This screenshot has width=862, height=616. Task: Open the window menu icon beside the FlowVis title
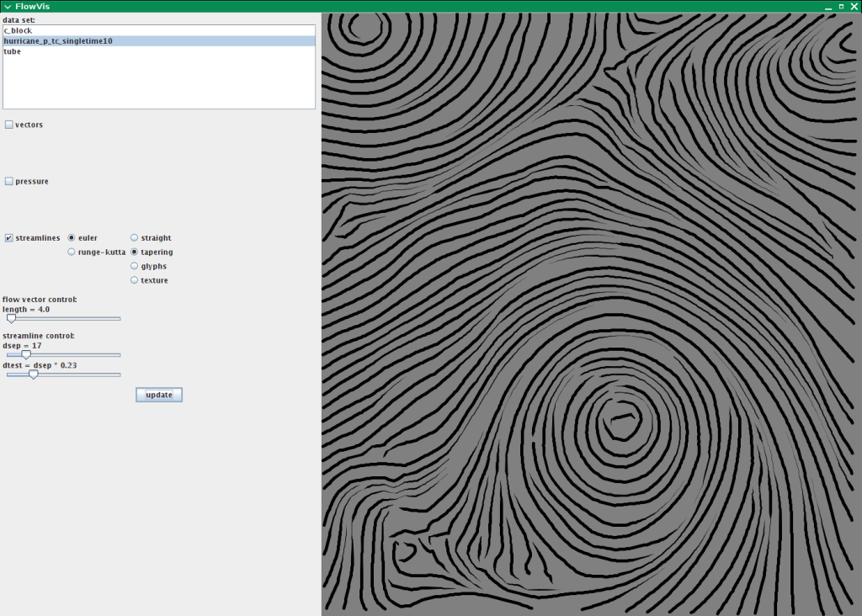(x=7, y=6)
